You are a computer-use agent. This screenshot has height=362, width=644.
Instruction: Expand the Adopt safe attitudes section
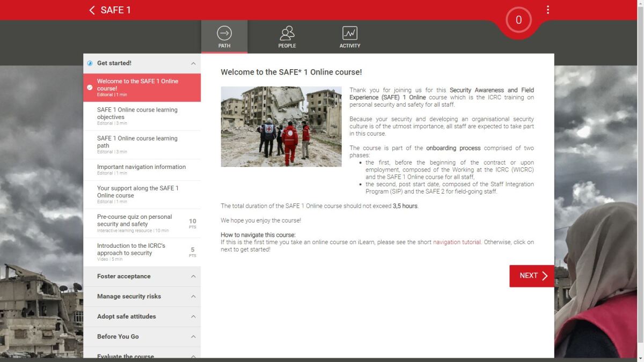coord(142,317)
